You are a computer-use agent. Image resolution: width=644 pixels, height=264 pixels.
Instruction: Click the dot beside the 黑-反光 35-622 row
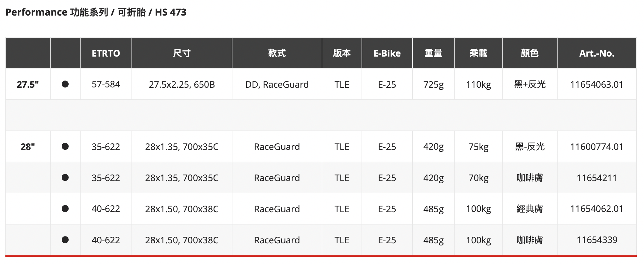pyautogui.click(x=65, y=146)
